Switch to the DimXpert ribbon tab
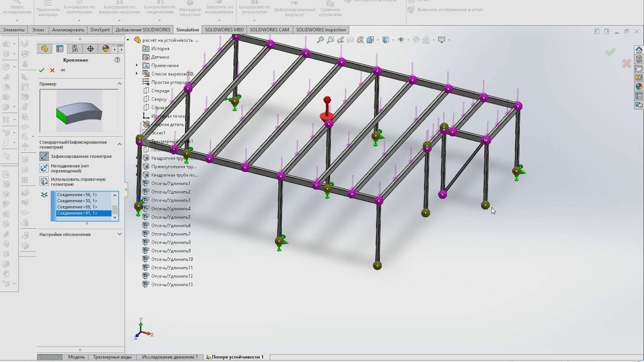This screenshot has height=362, width=644. tap(100, 30)
